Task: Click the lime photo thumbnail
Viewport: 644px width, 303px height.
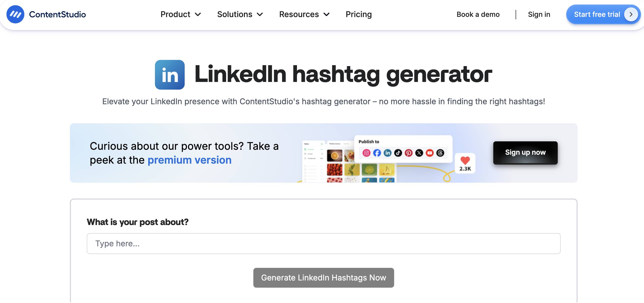Action: pos(369,170)
